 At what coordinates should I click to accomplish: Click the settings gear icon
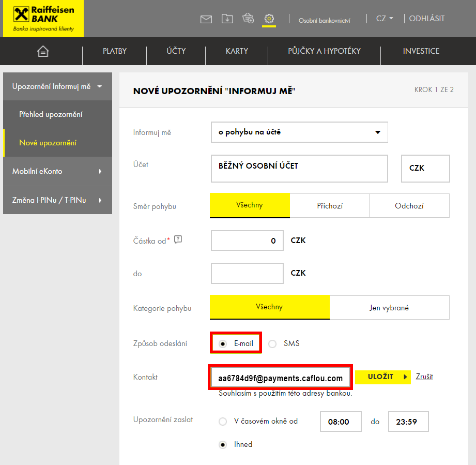[x=269, y=19]
